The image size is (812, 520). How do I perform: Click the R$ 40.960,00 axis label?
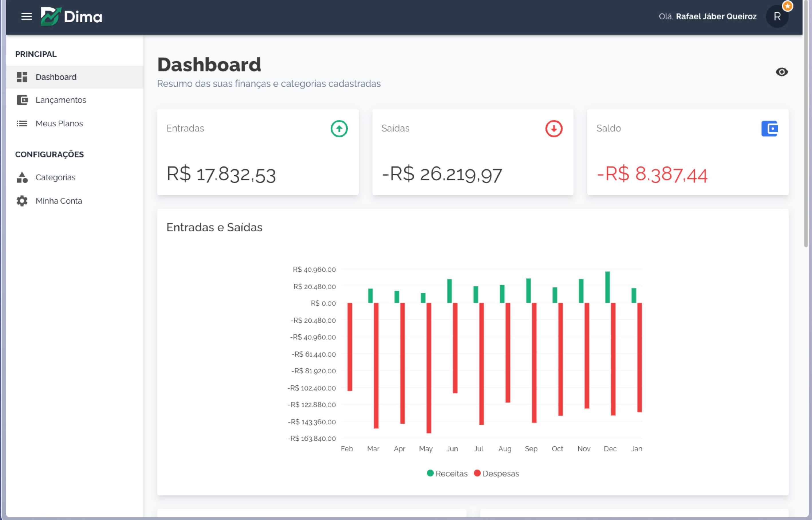point(314,269)
